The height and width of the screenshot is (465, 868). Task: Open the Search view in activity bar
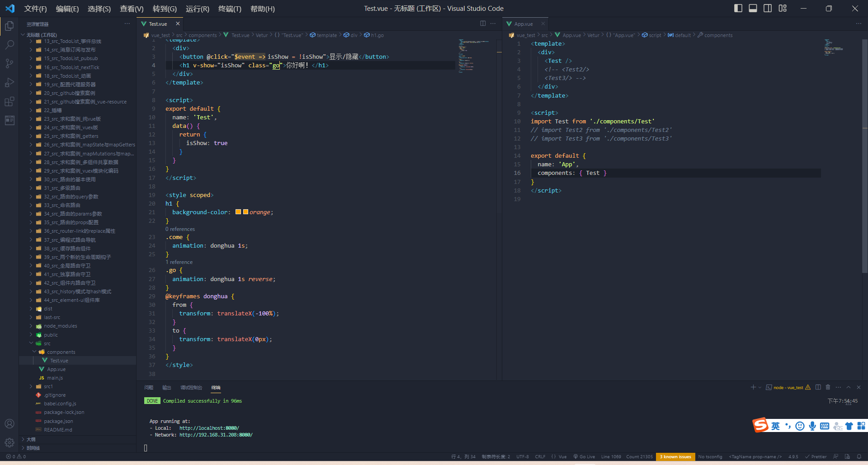9,45
